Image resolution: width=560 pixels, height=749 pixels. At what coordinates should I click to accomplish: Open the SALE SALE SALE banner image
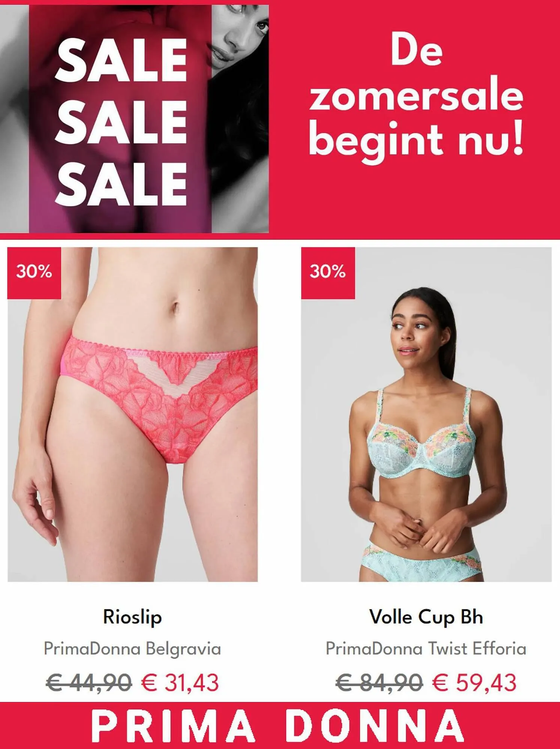(134, 119)
